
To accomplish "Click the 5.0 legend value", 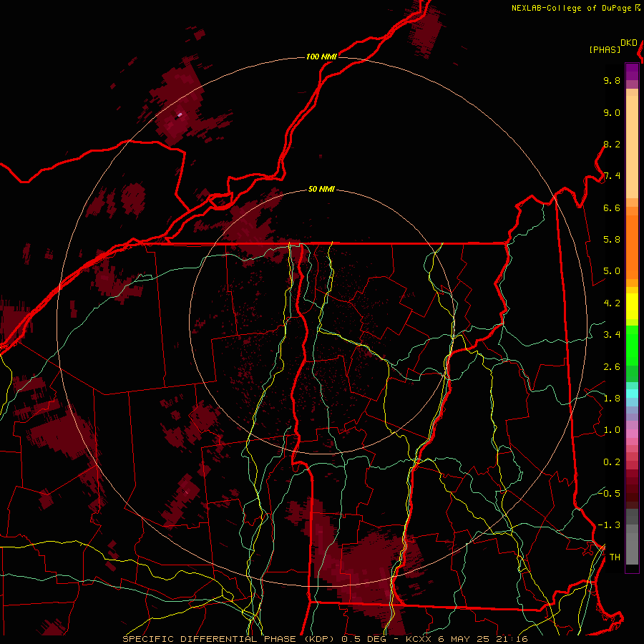I will pyautogui.click(x=612, y=271).
